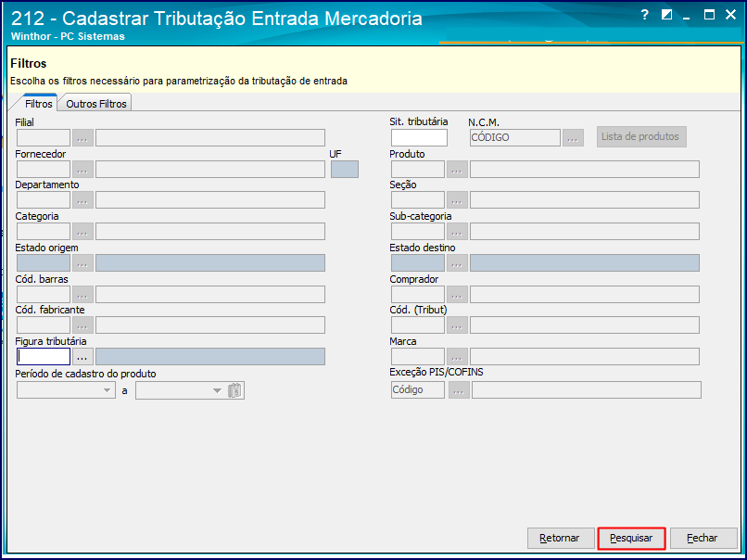This screenshot has width=747, height=560.
Task: Open the Filial lookup ellipsis button
Action: [82, 138]
